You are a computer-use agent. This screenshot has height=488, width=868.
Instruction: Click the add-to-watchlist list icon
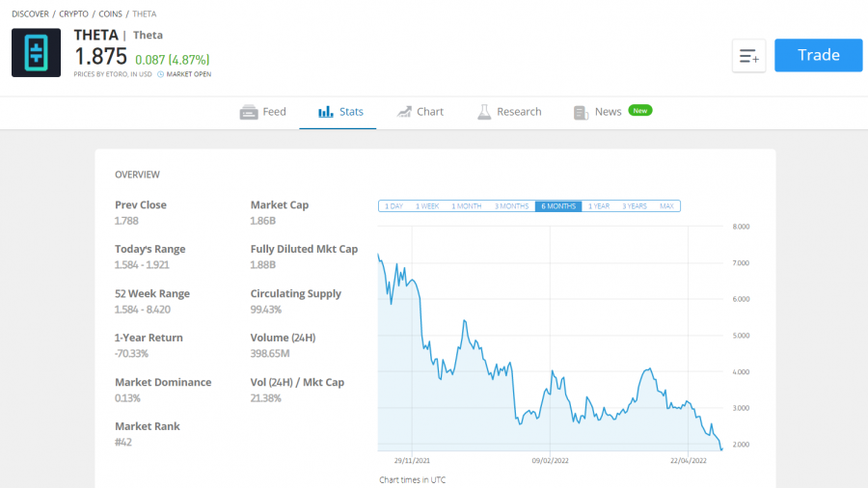click(x=748, y=55)
